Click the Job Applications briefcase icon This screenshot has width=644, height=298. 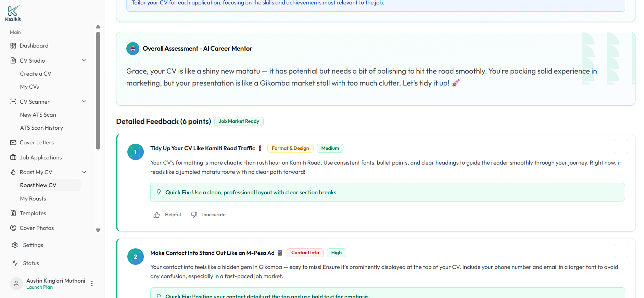click(13, 157)
